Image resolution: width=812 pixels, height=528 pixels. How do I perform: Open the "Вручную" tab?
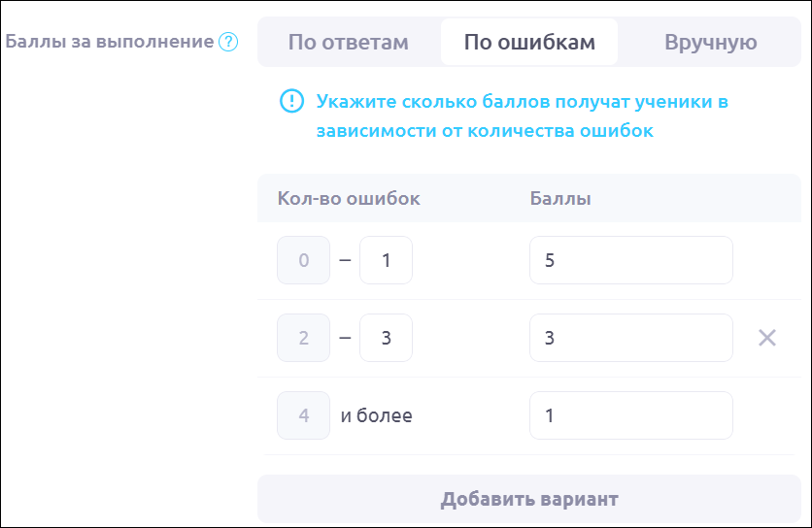(x=710, y=42)
